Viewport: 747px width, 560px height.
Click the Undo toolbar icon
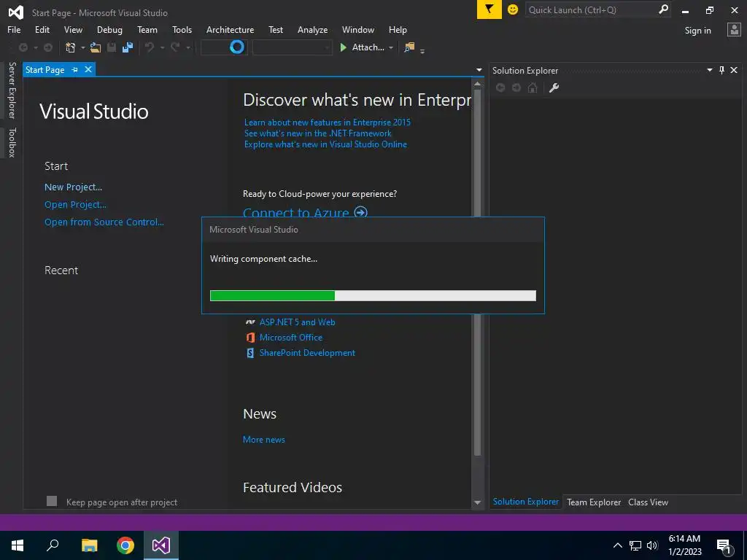(150, 47)
